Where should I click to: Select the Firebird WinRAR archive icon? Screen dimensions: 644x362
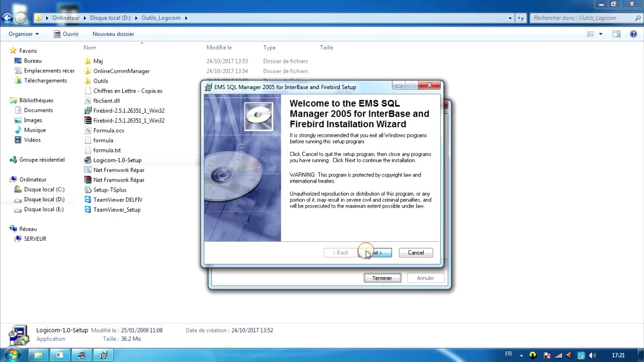tap(88, 121)
